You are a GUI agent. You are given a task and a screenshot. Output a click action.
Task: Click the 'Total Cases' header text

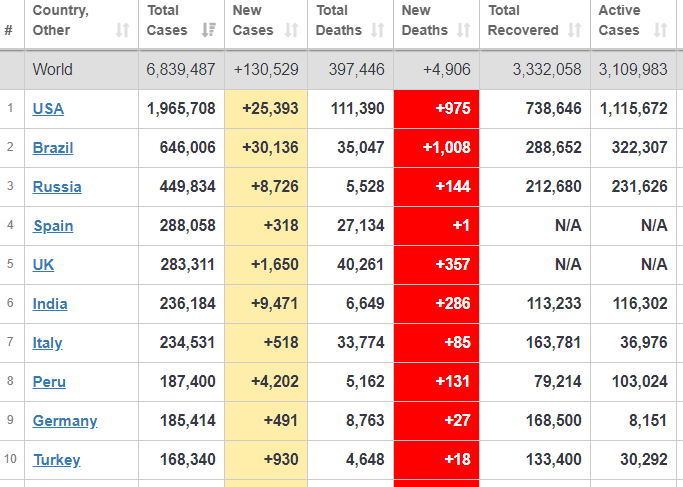[x=167, y=20]
